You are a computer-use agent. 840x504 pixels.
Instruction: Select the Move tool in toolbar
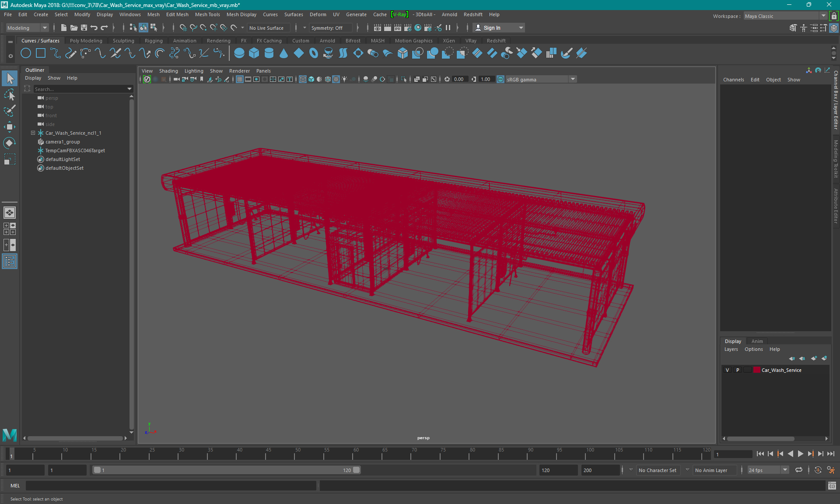coord(9,126)
